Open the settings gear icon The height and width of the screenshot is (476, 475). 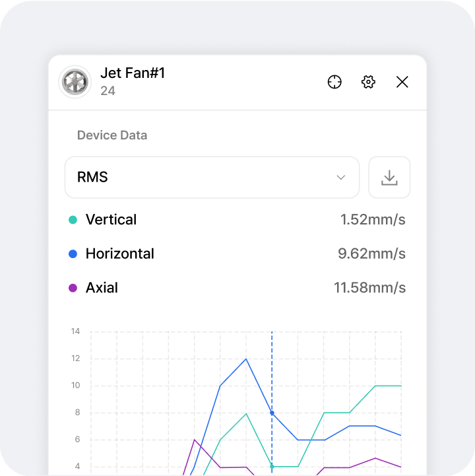click(368, 82)
